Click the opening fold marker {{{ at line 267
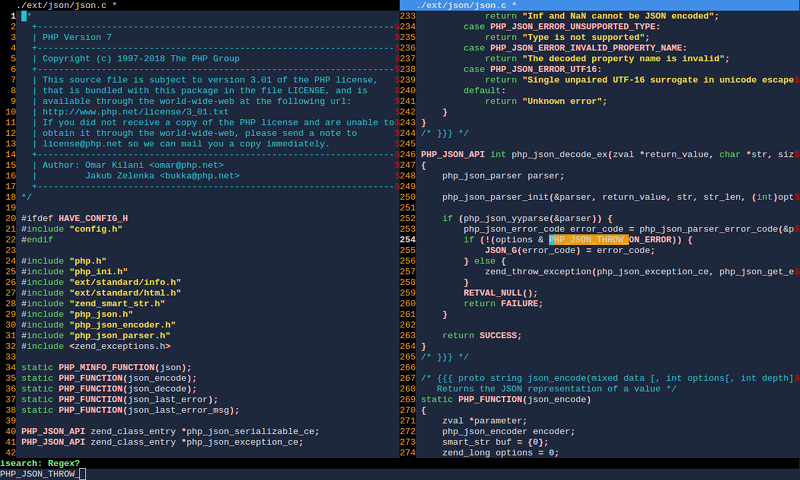The image size is (800, 480). [444, 378]
